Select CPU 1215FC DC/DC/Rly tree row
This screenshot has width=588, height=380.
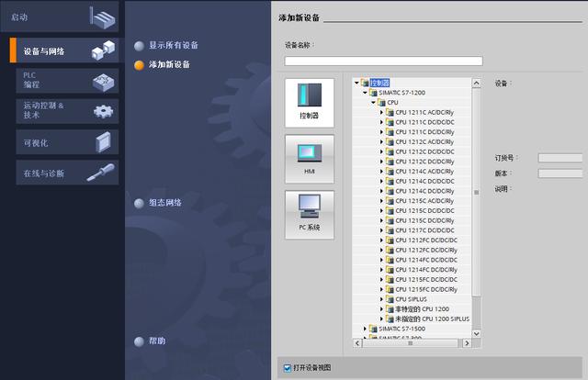pyautogui.click(x=424, y=289)
